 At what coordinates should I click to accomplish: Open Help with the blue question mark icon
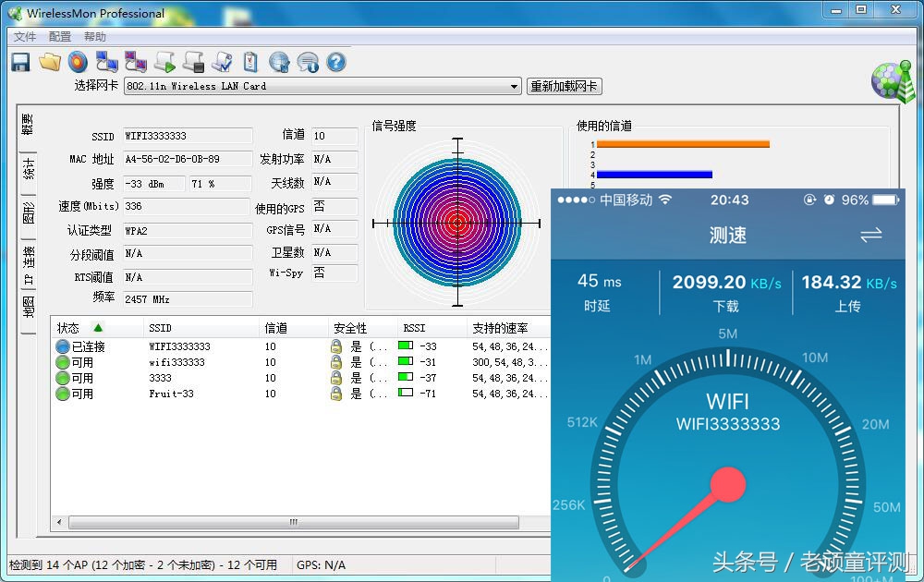point(334,61)
